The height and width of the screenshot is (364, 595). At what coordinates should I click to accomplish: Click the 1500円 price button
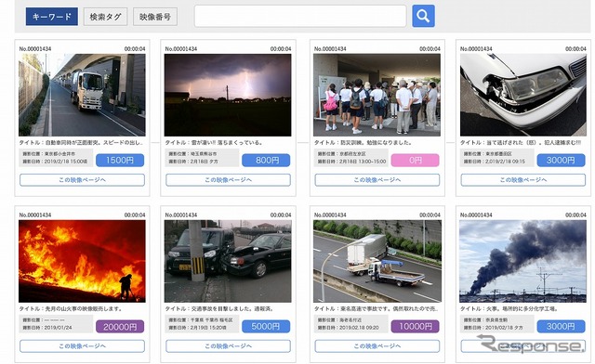click(120, 161)
